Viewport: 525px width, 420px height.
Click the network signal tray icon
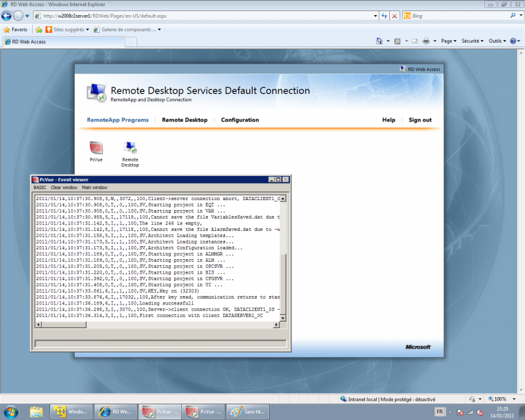470,412
